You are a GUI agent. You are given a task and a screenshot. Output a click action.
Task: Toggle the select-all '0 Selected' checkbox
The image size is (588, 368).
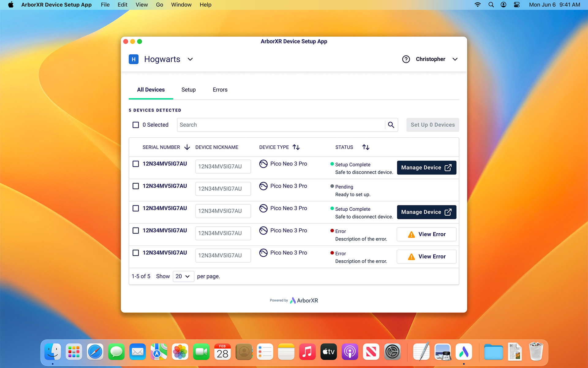pos(136,125)
